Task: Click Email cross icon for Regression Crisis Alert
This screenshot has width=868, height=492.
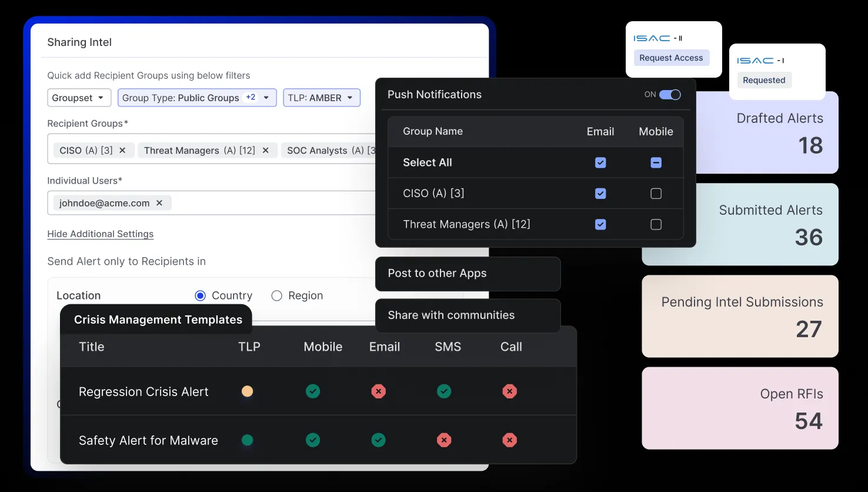Action: point(379,391)
